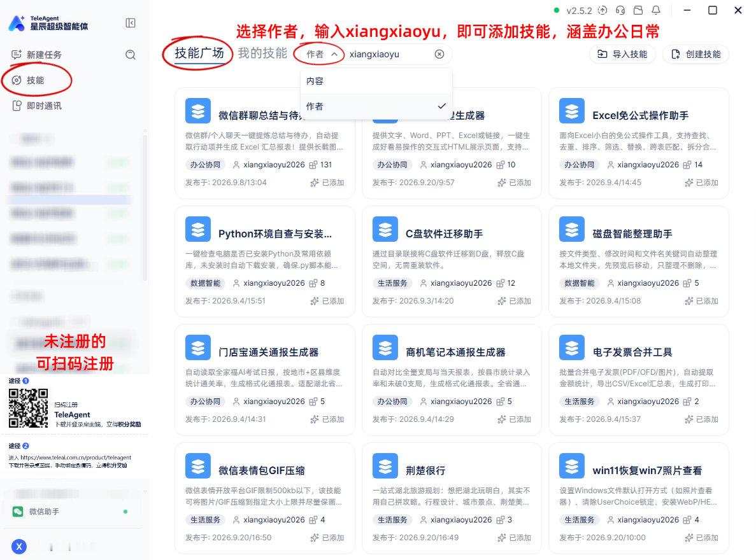
Task: Click 导入技能 button
Action: pos(622,54)
